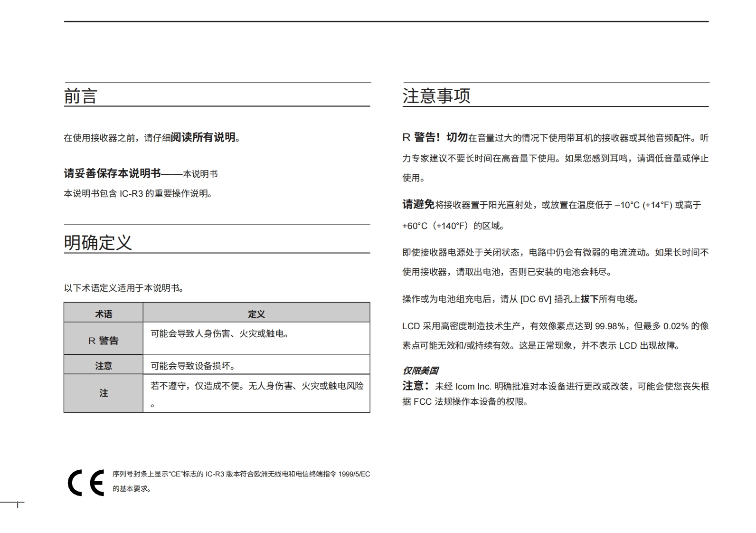The height and width of the screenshot is (533, 756).
Task: Click the 可能会导致人身伤害 definition cell
Action: point(220,334)
